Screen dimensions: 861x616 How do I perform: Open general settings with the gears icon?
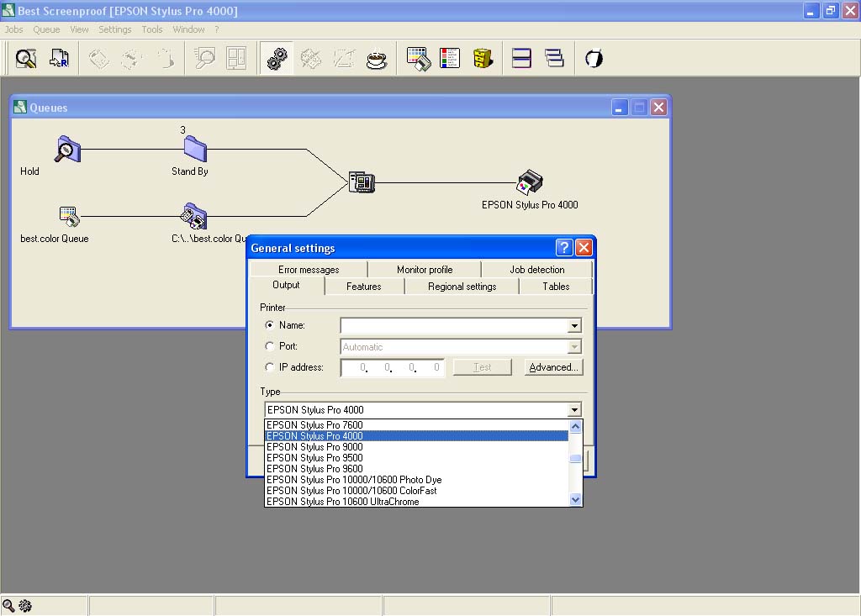[x=277, y=58]
